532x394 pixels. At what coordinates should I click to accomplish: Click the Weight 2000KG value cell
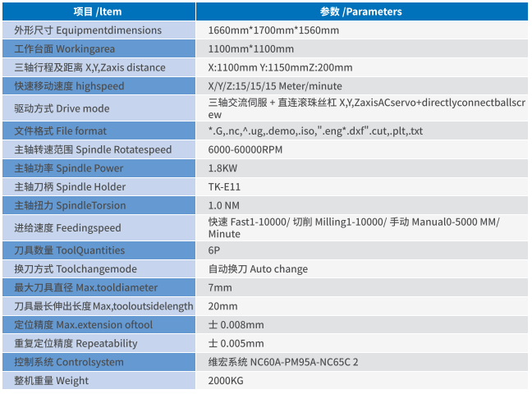227,381
